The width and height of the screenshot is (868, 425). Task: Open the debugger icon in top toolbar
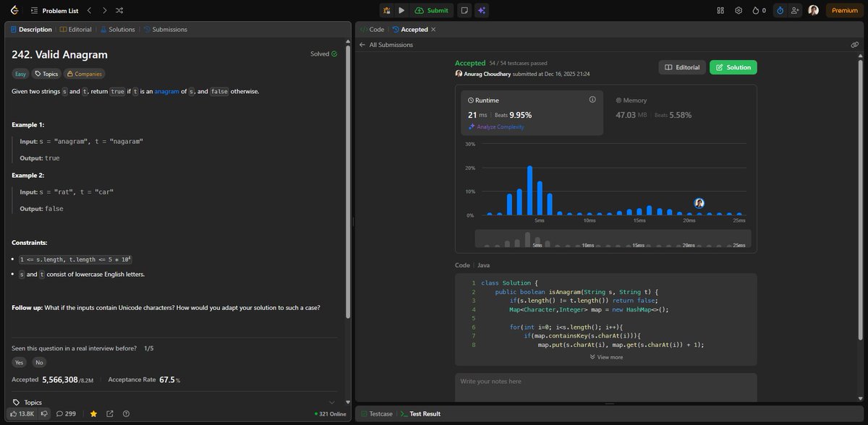tap(387, 10)
